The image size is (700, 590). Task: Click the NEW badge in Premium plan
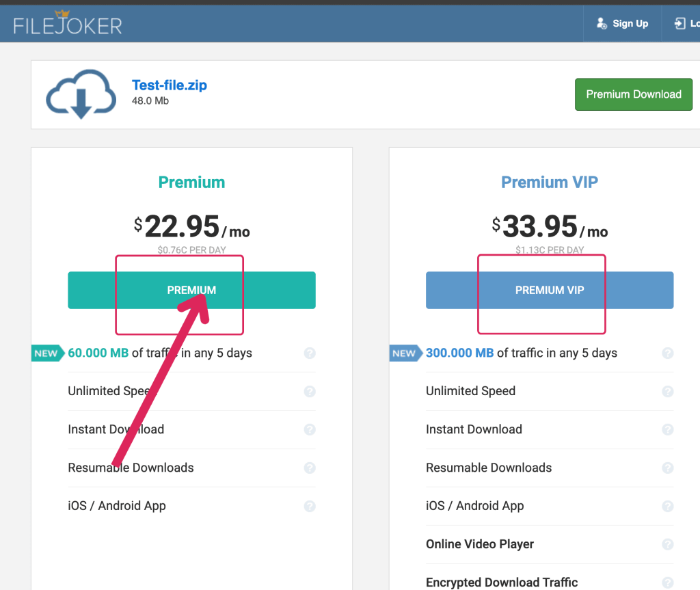click(47, 353)
